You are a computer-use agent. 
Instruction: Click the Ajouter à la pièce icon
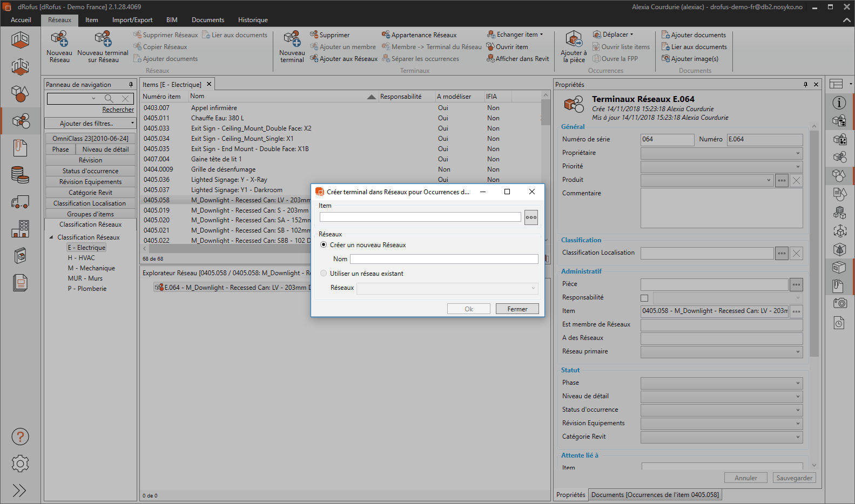[x=574, y=40]
